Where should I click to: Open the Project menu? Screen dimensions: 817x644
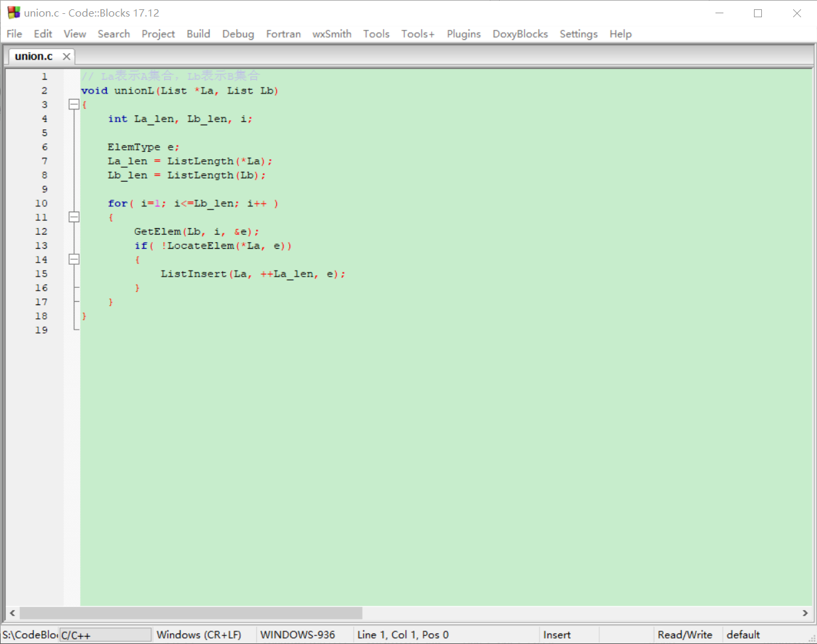(158, 34)
